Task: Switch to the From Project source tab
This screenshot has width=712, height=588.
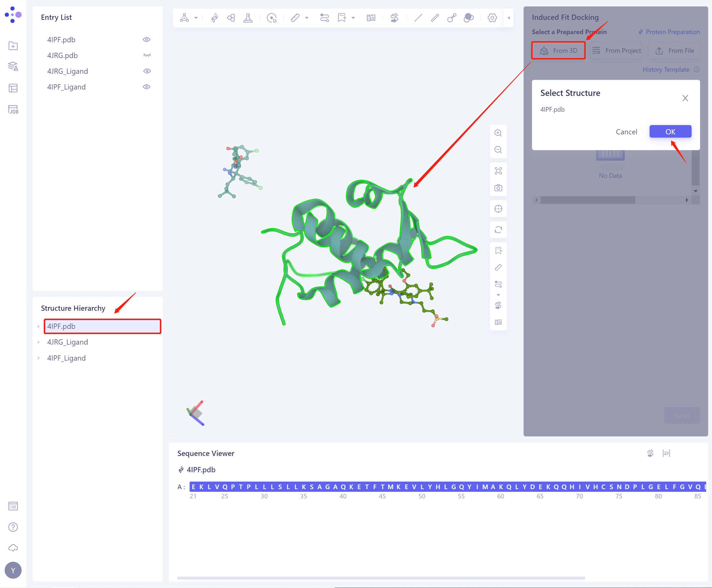Action: coord(616,50)
